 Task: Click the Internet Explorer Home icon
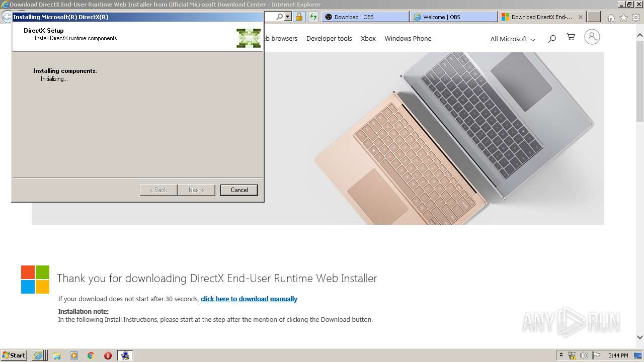611,18
